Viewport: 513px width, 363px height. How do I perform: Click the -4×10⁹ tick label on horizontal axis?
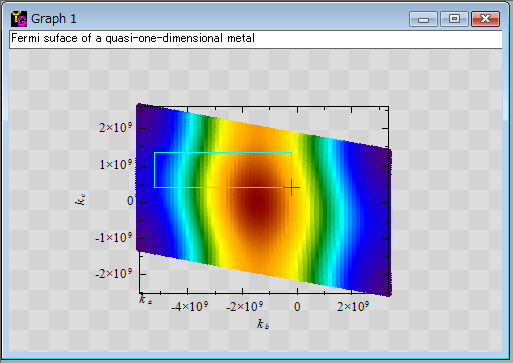click(190, 306)
